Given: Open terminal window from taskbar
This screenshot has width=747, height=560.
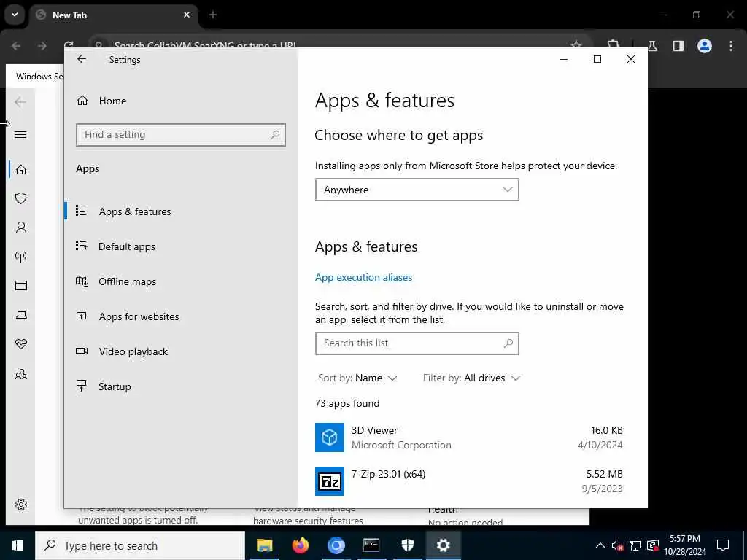Looking at the screenshot, I should (x=371, y=545).
